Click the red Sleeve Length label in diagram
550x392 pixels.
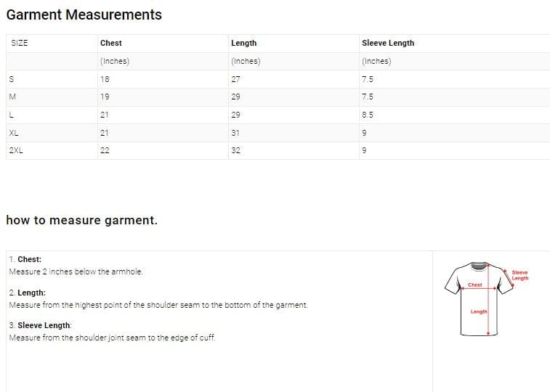520,275
